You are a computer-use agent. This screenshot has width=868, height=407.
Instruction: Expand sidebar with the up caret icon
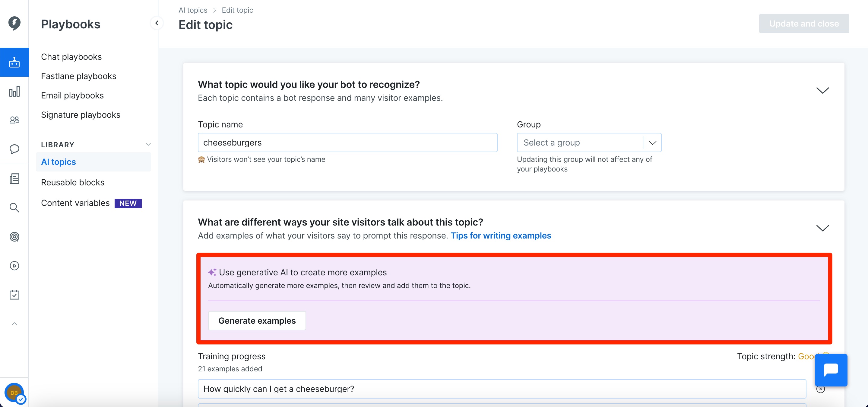tap(14, 324)
